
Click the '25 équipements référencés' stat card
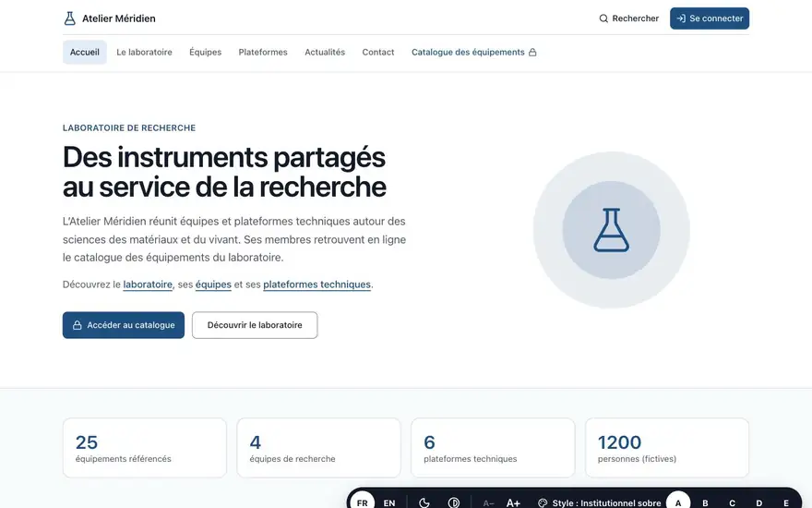click(x=145, y=448)
